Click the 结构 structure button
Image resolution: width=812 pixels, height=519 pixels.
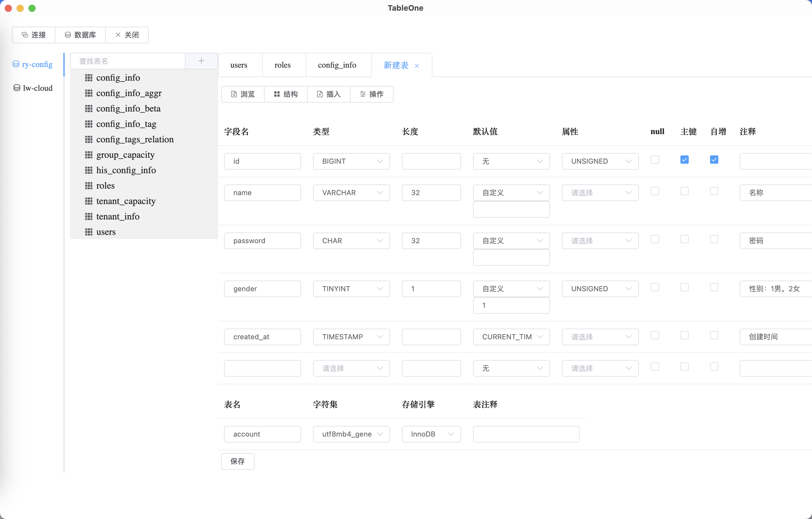click(x=286, y=94)
